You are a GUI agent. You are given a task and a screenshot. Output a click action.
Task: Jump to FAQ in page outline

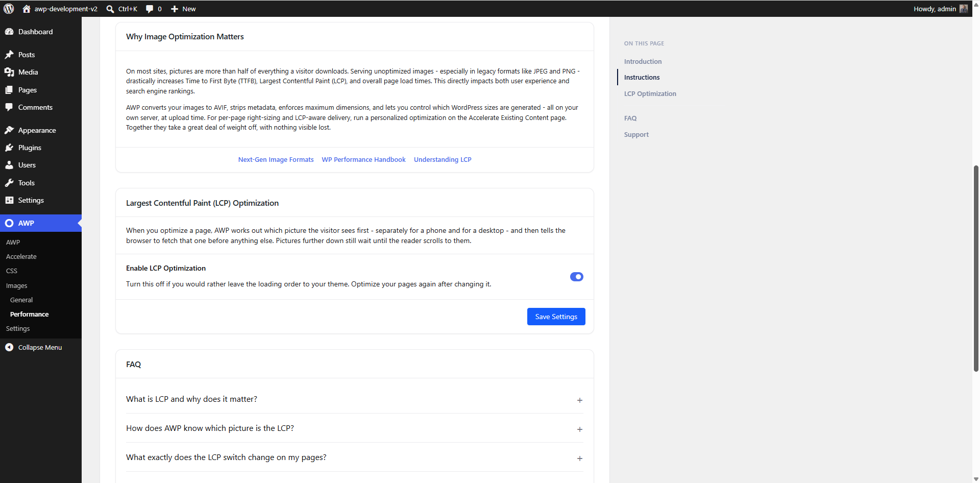pos(630,118)
